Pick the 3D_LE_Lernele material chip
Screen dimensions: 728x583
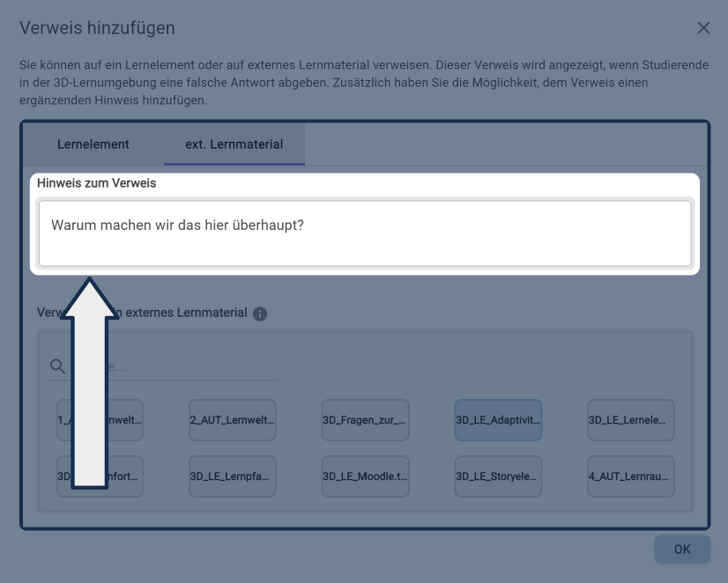[x=631, y=420]
